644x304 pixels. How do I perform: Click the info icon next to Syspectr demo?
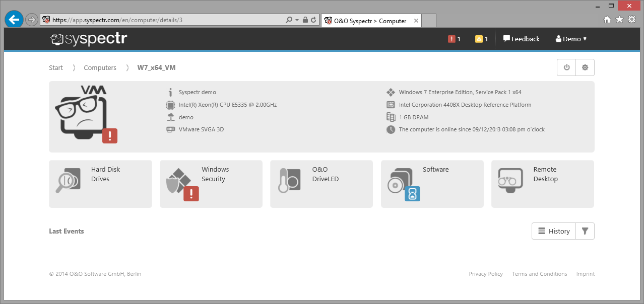tap(170, 92)
